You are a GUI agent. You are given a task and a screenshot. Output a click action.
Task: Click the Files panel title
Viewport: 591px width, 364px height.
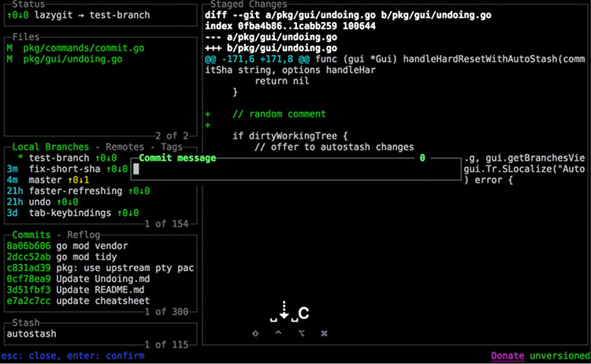tap(26, 37)
